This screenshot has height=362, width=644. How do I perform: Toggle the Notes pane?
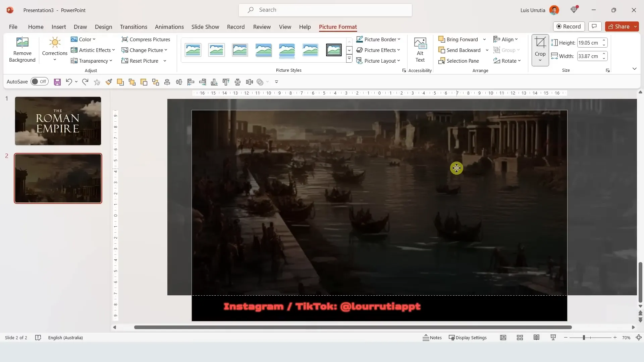(x=432, y=338)
